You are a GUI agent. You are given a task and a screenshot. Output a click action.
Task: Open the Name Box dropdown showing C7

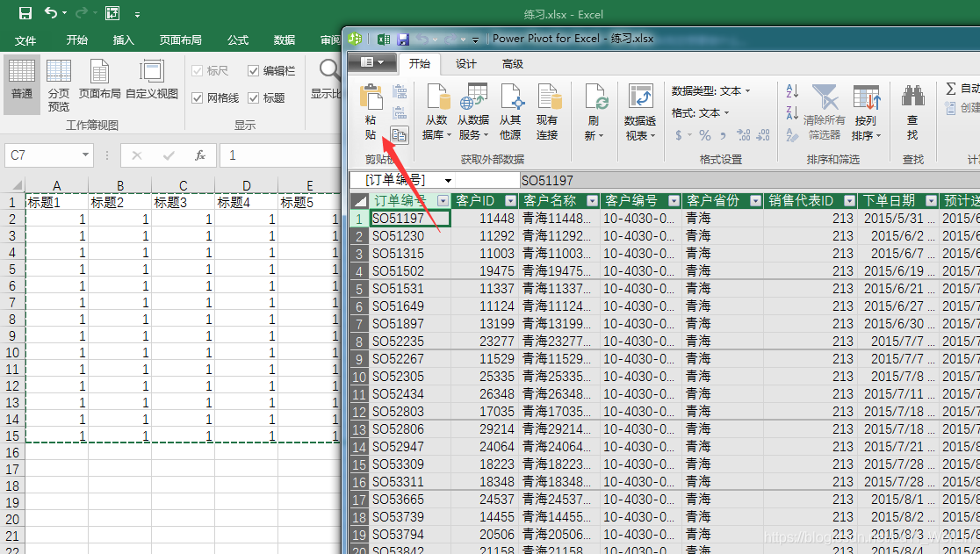click(x=85, y=155)
